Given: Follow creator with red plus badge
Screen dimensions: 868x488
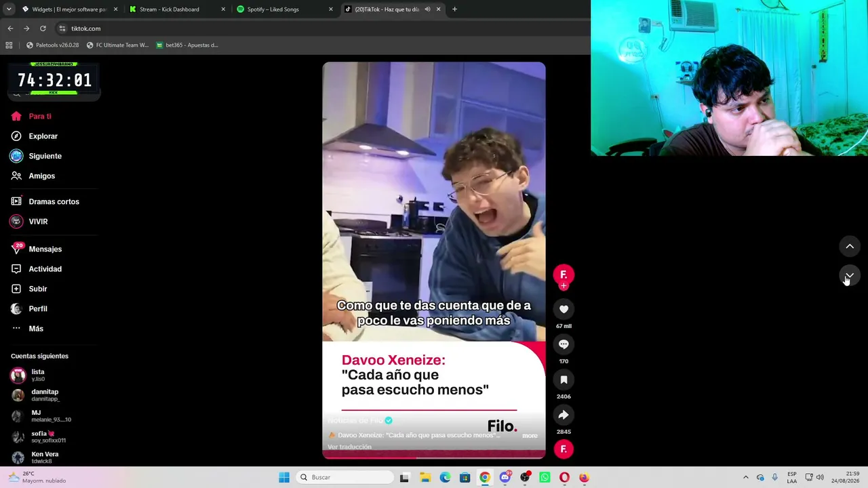Looking at the screenshot, I should tap(564, 286).
